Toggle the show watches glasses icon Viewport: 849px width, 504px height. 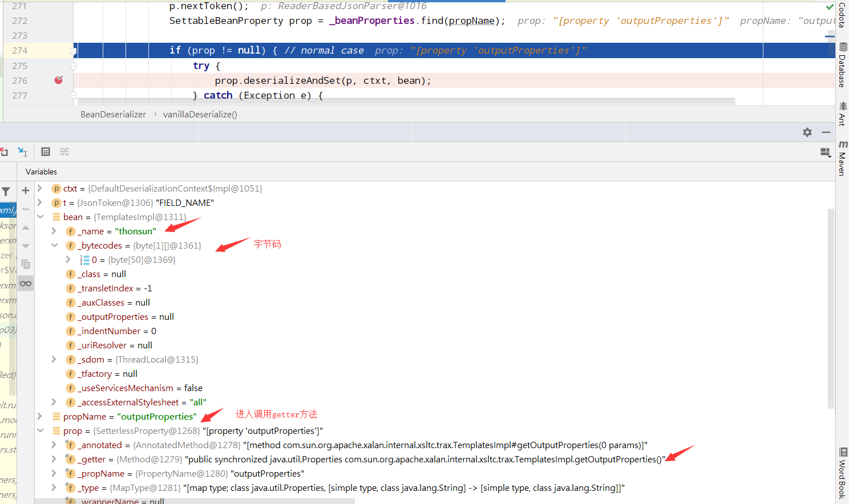[x=26, y=283]
